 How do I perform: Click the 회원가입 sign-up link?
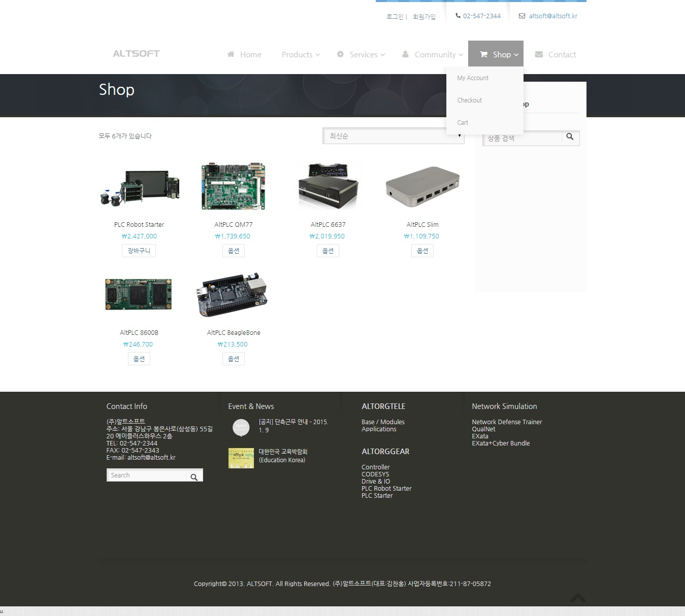pyautogui.click(x=424, y=17)
